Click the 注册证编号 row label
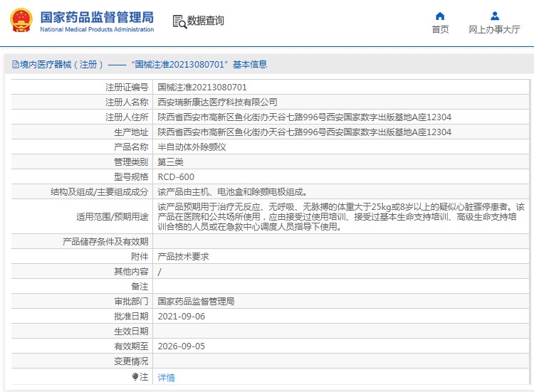Screen dimensions: 534x392 pyautogui.click(x=127, y=88)
